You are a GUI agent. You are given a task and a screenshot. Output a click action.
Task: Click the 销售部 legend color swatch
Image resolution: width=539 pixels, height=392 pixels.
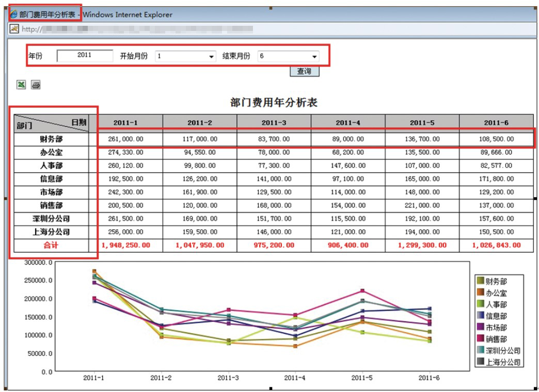pyautogui.click(x=480, y=339)
